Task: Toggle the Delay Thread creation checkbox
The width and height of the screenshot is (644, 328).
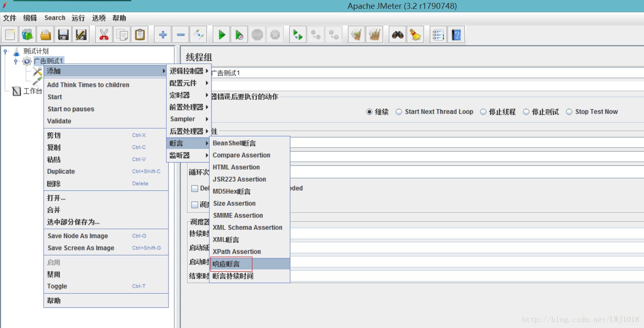Action: click(195, 188)
